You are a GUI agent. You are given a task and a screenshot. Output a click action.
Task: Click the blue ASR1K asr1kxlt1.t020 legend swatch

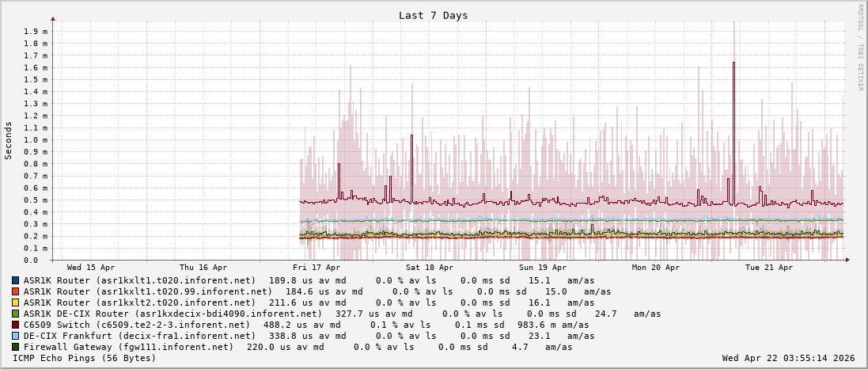point(16,280)
